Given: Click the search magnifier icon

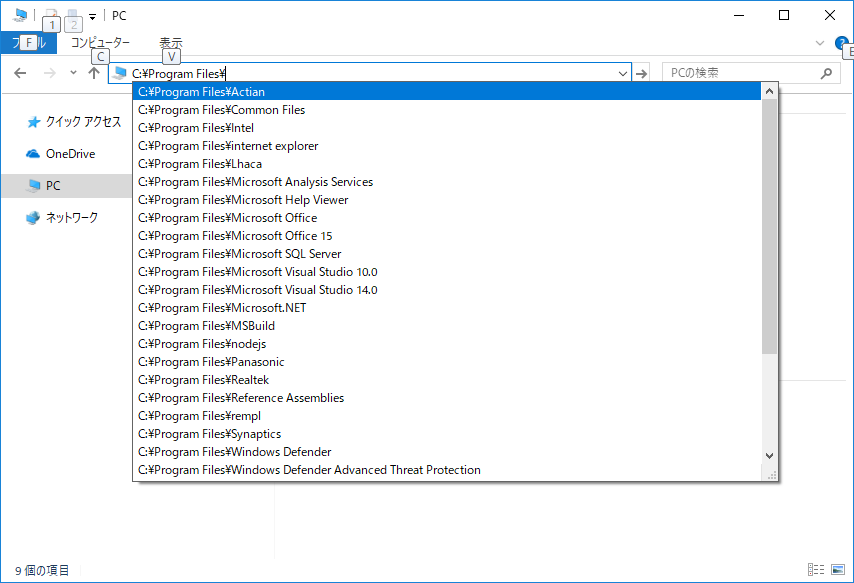Looking at the screenshot, I should click(x=826, y=73).
